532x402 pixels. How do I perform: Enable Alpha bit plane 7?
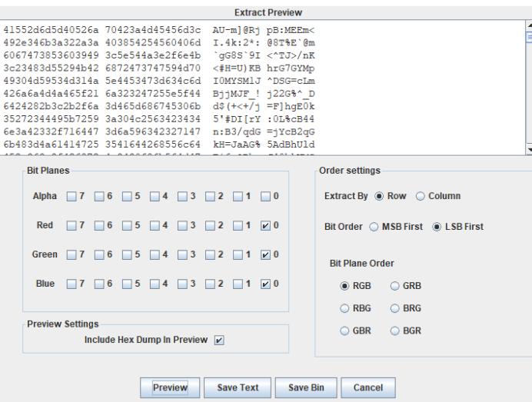[x=71, y=197]
